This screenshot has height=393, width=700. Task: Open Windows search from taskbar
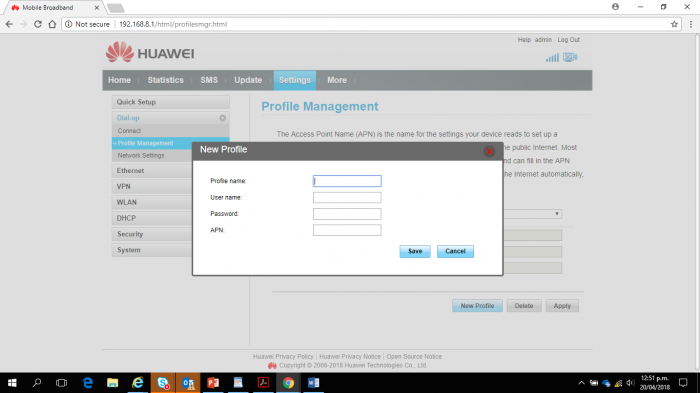click(37, 383)
